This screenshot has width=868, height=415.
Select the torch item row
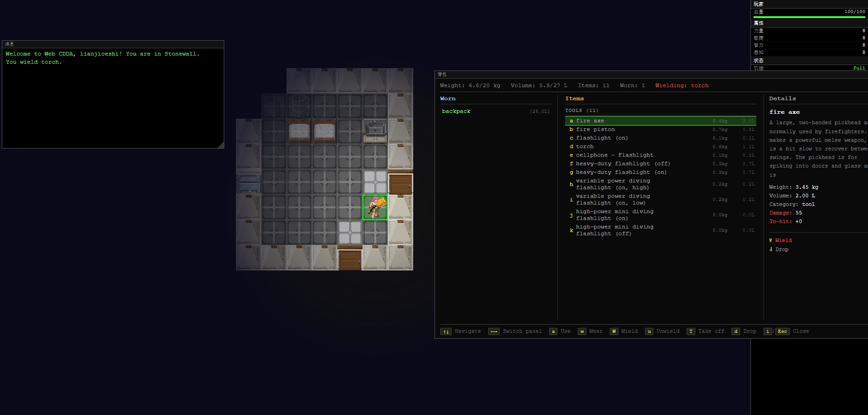click(x=660, y=147)
